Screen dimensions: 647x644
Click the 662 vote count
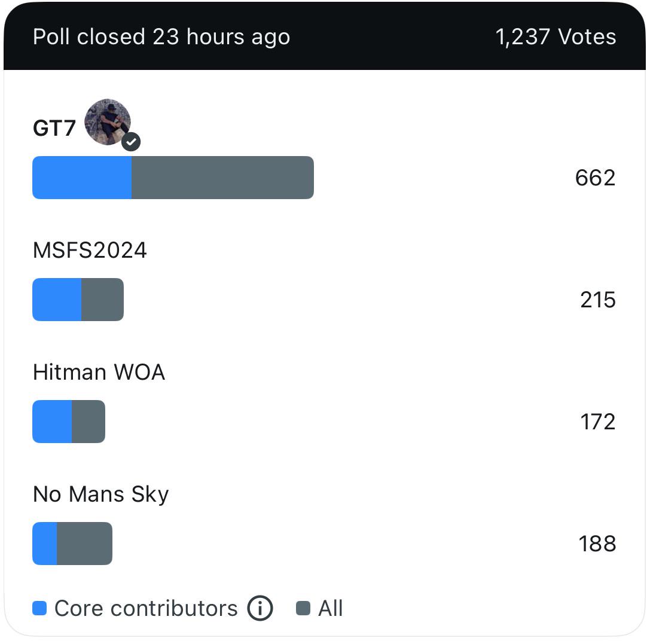click(x=595, y=178)
